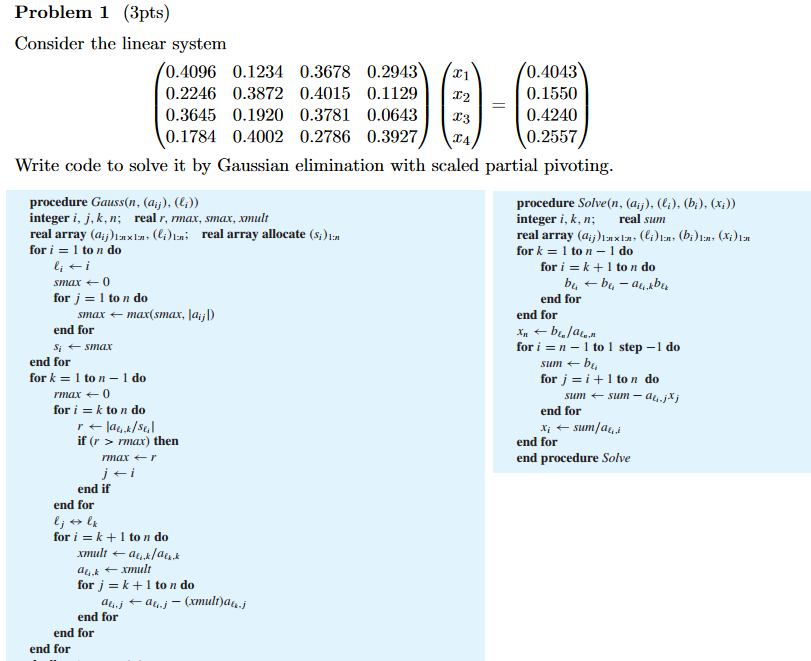Click the unknown x3 in the vector
Screen dimensions: 811x661
pos(461,117)
